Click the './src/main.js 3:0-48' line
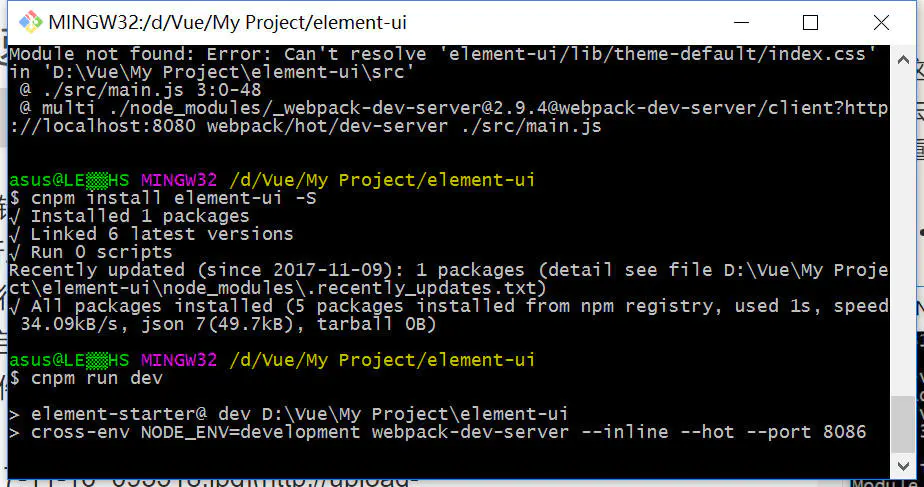The height and width of the screenshot is (487, 924). tap(140, 90)
